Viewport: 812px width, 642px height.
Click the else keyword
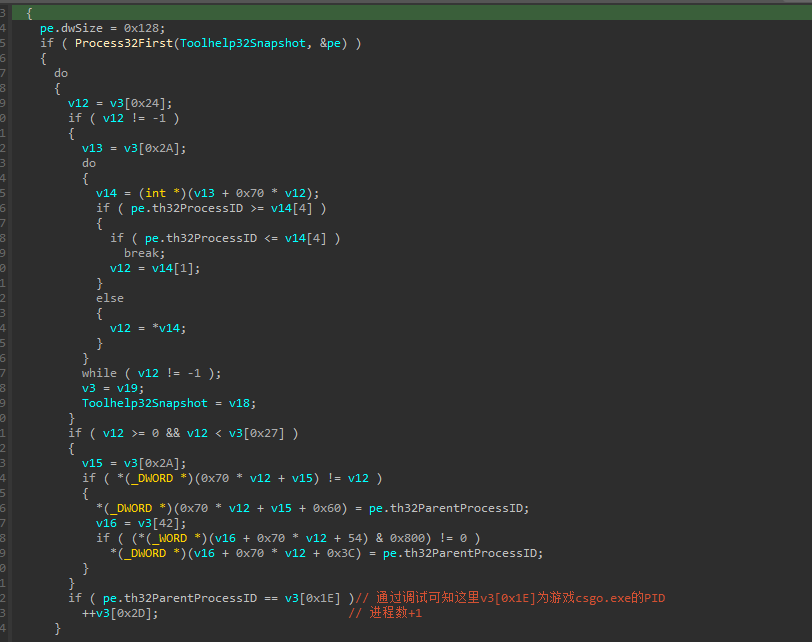click(x=110, y=298)
